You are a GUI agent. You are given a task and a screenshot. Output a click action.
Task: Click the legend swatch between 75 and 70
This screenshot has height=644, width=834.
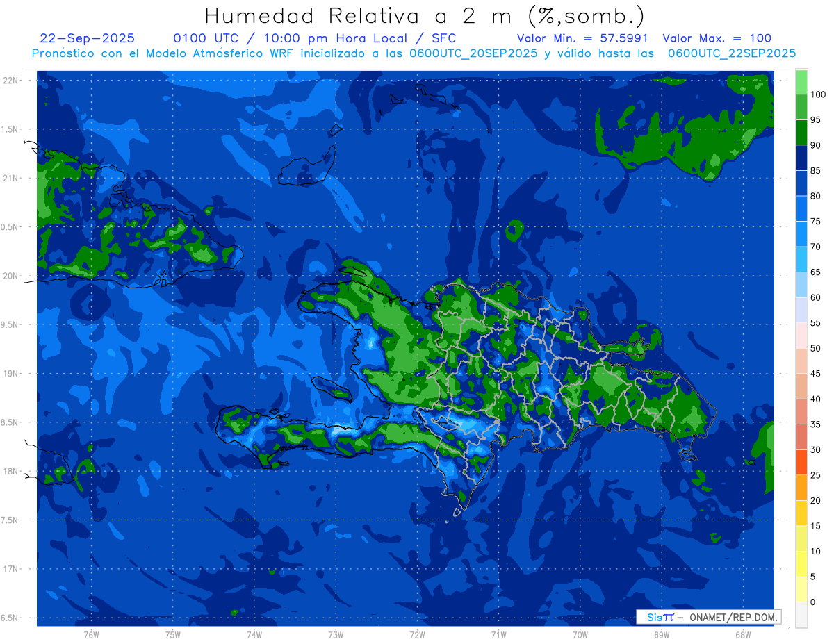pos(801,233)
